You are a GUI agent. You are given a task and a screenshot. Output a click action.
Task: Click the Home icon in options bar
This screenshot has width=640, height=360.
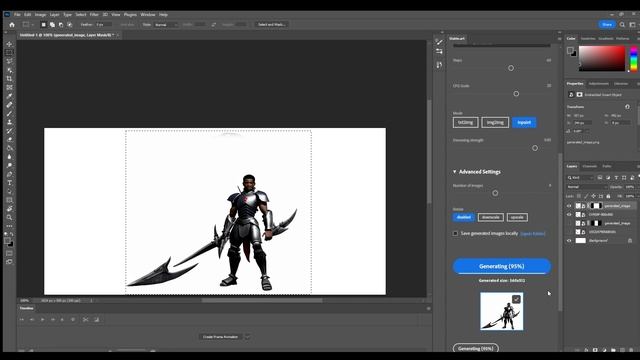(x=12, y=24)
